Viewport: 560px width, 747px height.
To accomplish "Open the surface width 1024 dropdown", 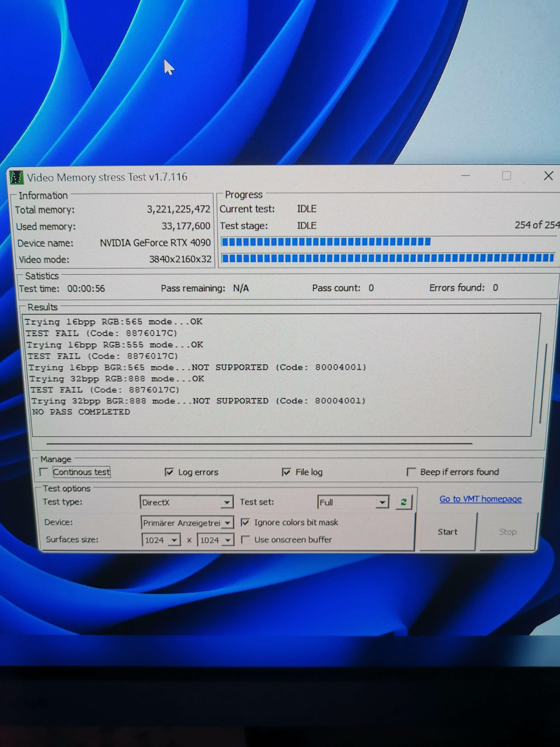I will [x=174, y=540].
